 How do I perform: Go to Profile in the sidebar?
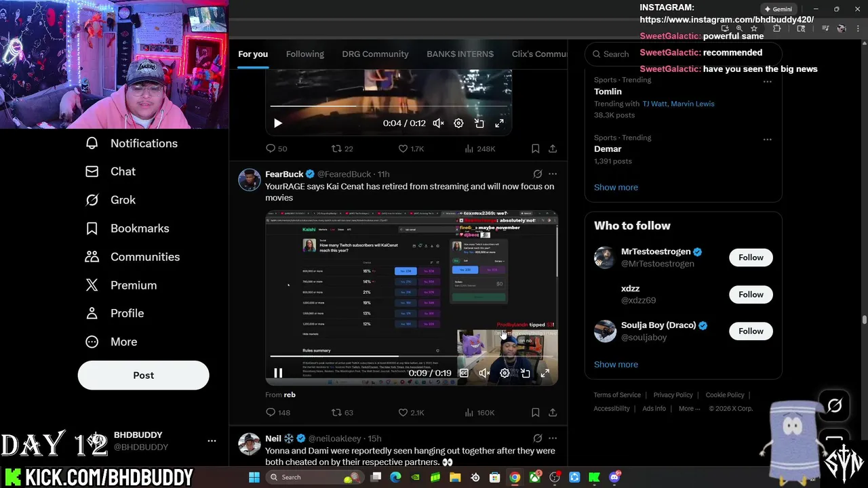pyautogui.click(x=114, y=313)
